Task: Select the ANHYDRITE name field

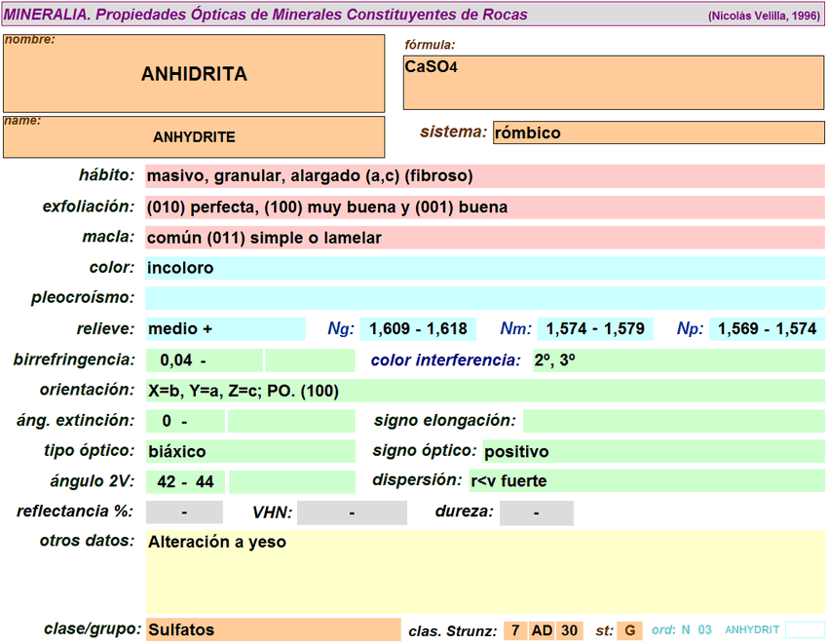Action: [x=194, y=137]
